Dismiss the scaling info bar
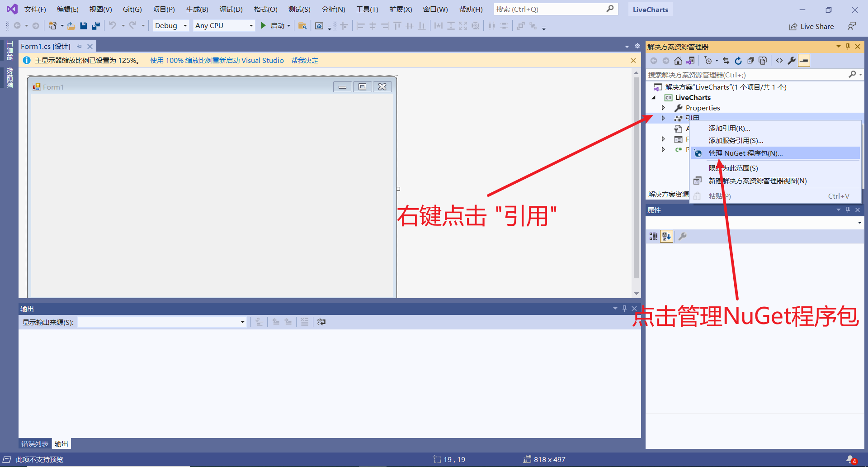868x467 pixels. pos(633,61)
